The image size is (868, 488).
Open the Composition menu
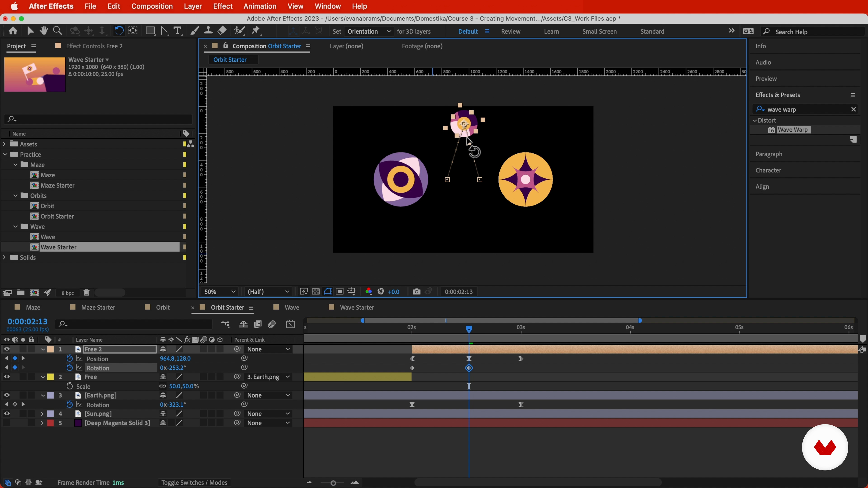(152, 6)
